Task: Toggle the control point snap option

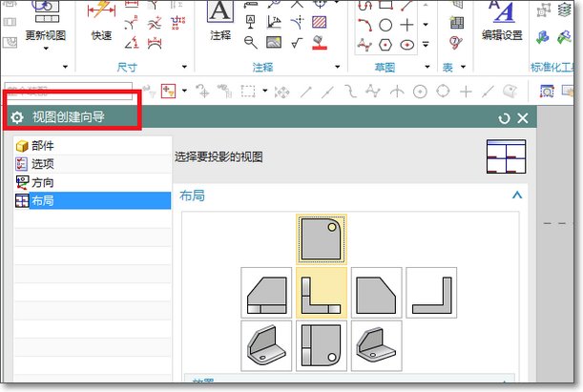Action: [x=350, y=92]
